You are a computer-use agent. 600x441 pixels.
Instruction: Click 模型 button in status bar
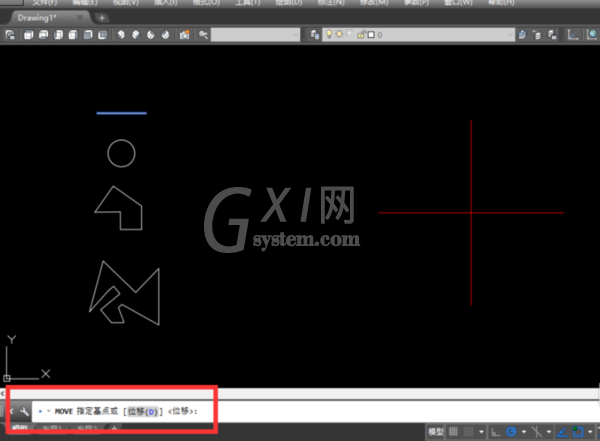tap(435, 432)
